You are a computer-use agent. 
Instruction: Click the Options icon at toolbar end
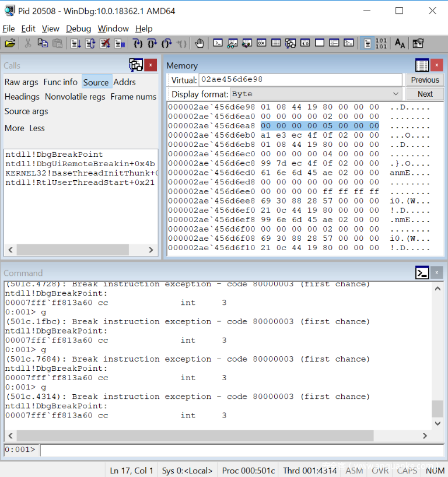tap(418, 43)
